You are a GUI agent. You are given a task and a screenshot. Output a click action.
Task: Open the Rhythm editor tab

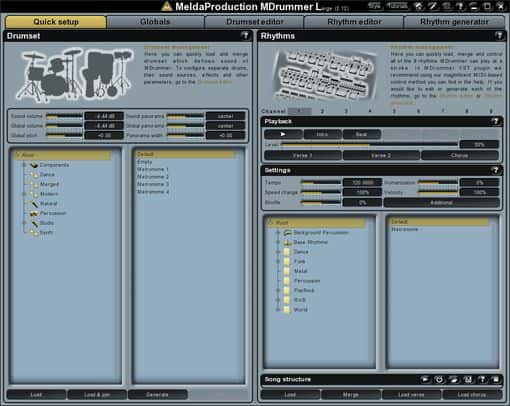(354, 22)
